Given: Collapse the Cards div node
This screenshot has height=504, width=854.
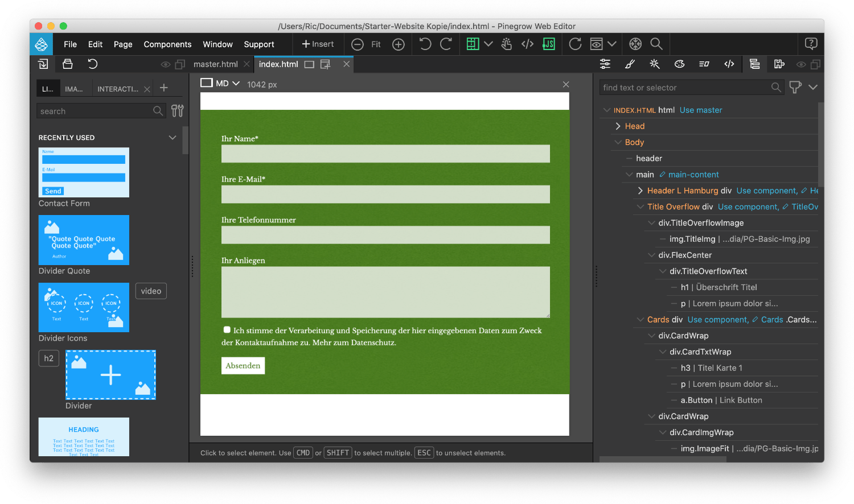Looking at the screenshot, I should [640, 320].
